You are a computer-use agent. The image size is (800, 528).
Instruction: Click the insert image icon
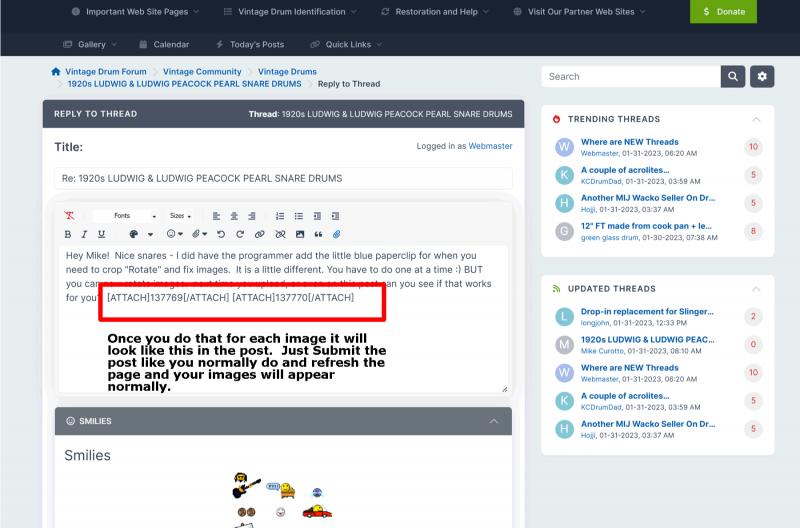tap(299, 234)
